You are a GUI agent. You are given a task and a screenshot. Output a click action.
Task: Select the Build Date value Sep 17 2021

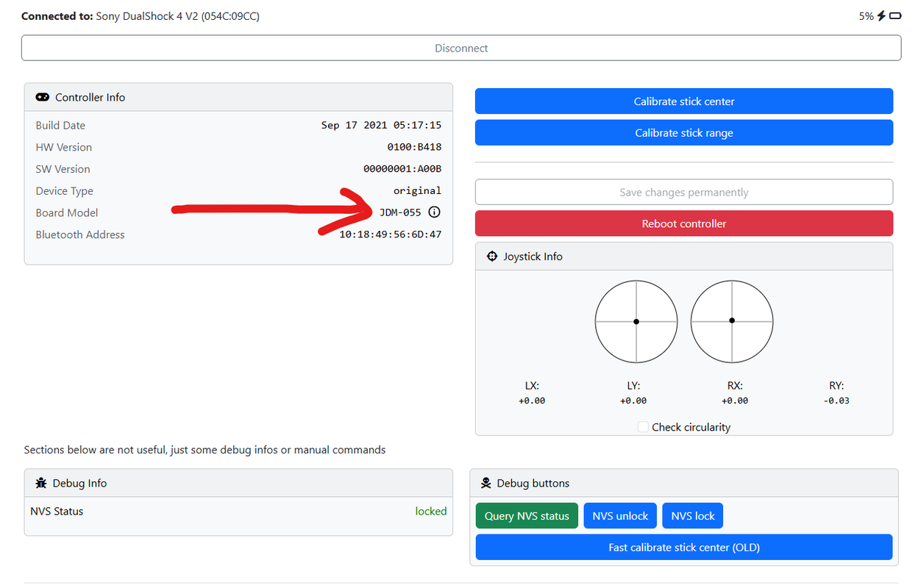(381, 126)
